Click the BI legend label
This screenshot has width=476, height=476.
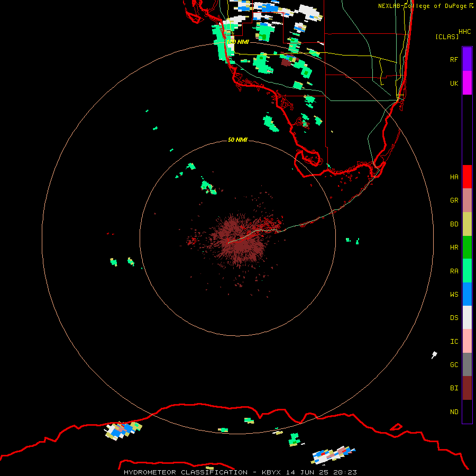pyautogui.click(x=454, y=388)
